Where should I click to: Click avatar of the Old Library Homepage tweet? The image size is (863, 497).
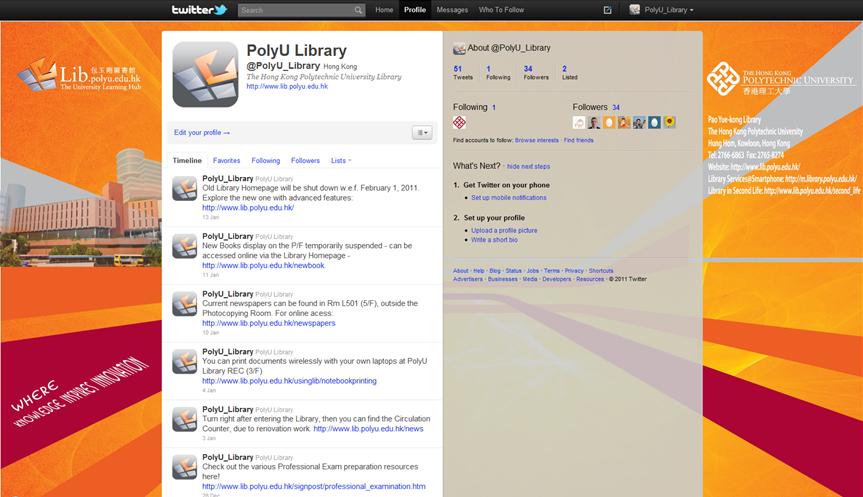point(184,188)
